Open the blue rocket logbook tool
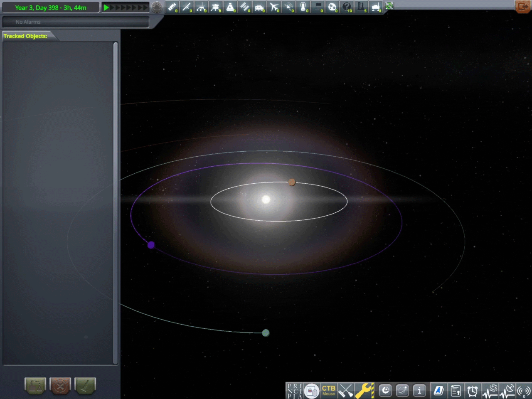Viewport: 532px width, 399px height. [438, 391]
